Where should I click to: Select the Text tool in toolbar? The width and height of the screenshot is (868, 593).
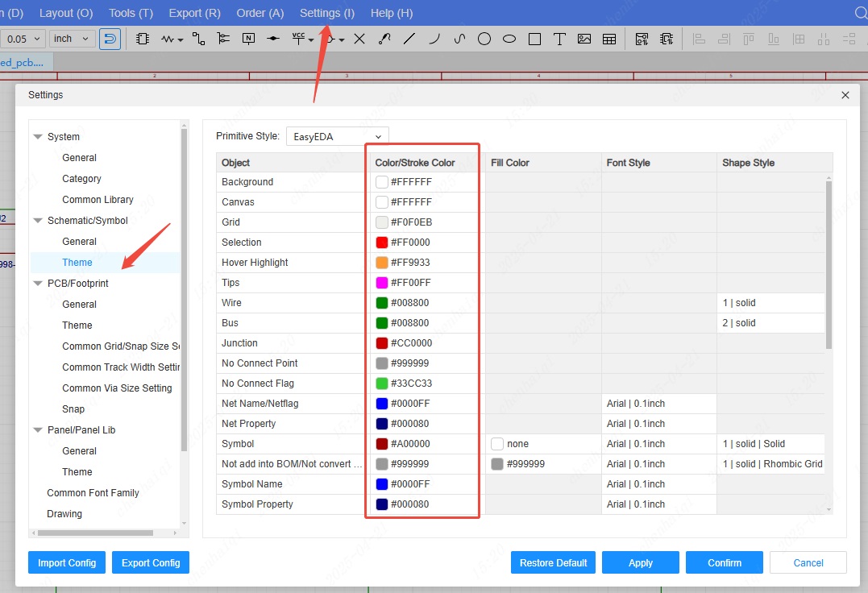point(559,39)
